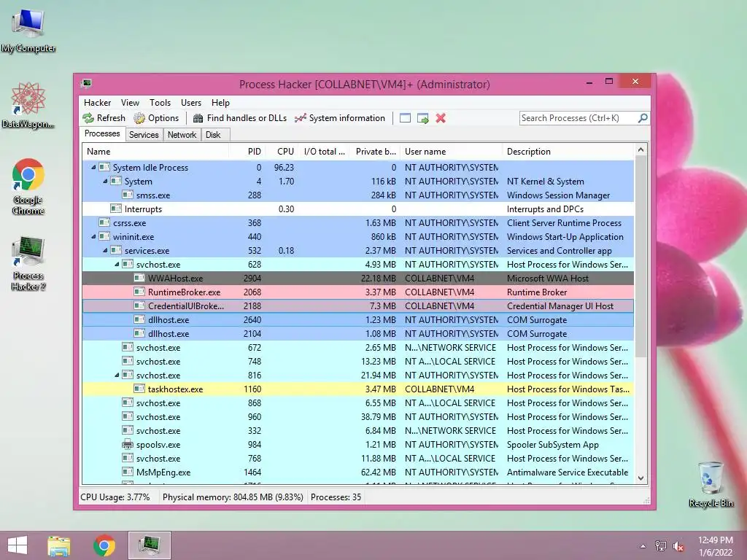Select the Google Chrome desktop shortcut
Viewport: 747px width, 560px height.
click(x=28, y=187)
